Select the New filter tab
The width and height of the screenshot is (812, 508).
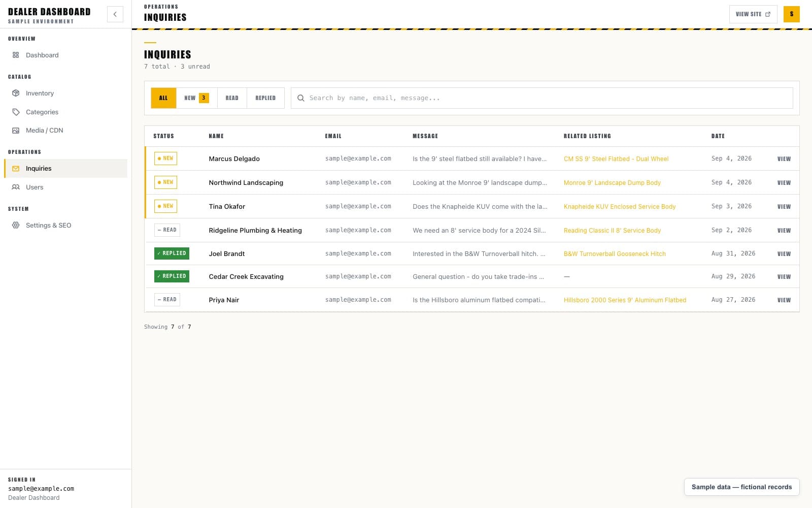(x=197, y=98)
